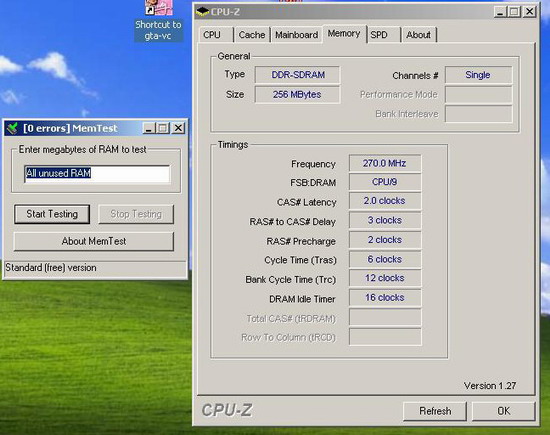Open the Mainboard tab

(296, 35)
